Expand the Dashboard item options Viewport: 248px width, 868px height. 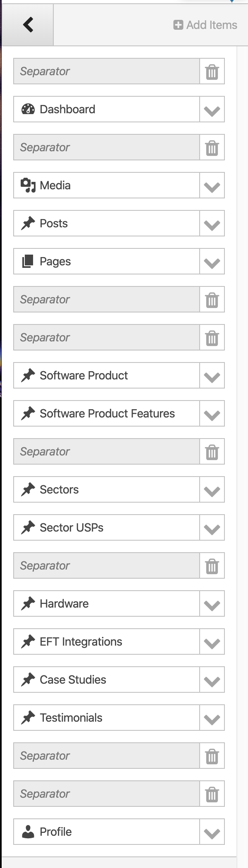[x=212, y=110]
